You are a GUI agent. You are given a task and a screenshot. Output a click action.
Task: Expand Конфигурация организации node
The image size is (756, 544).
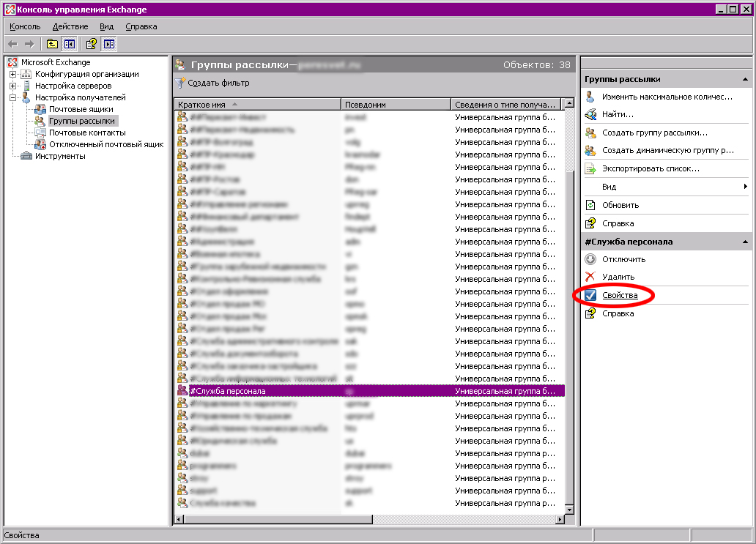tap(13, 74)
